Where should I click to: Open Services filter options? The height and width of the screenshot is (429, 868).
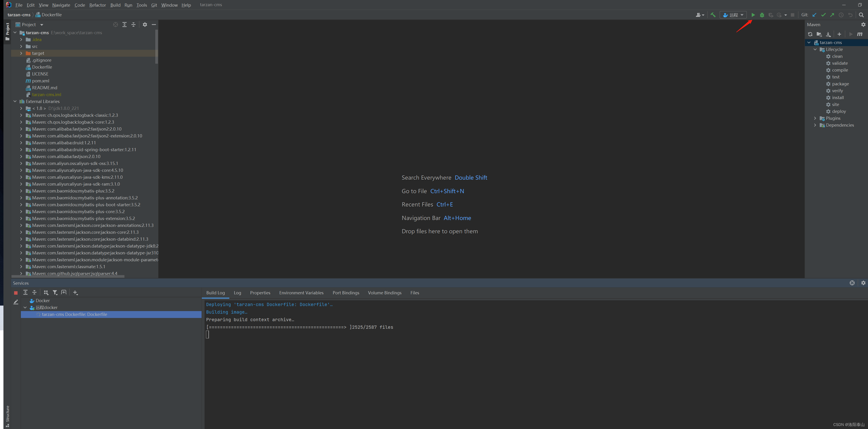[55, 292]
